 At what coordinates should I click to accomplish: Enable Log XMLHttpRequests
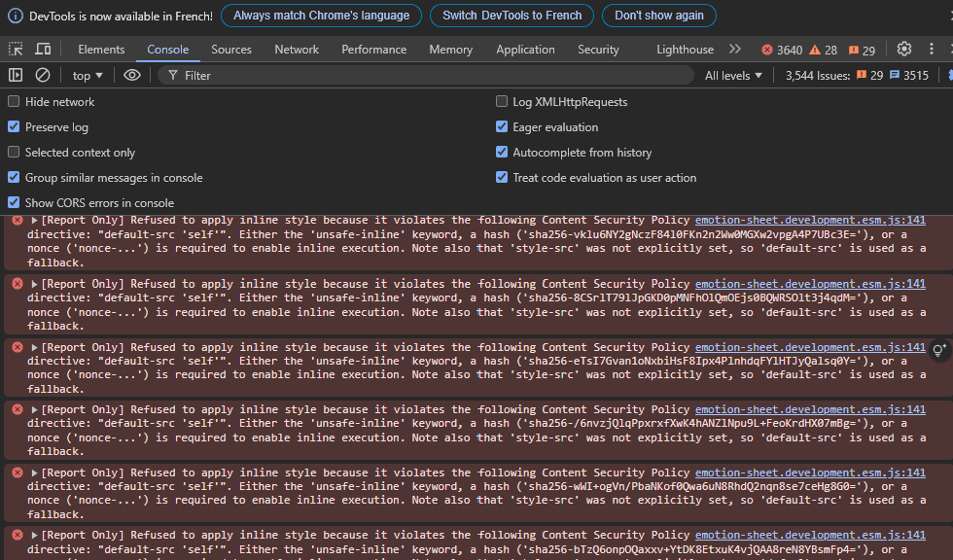point(502,101)
